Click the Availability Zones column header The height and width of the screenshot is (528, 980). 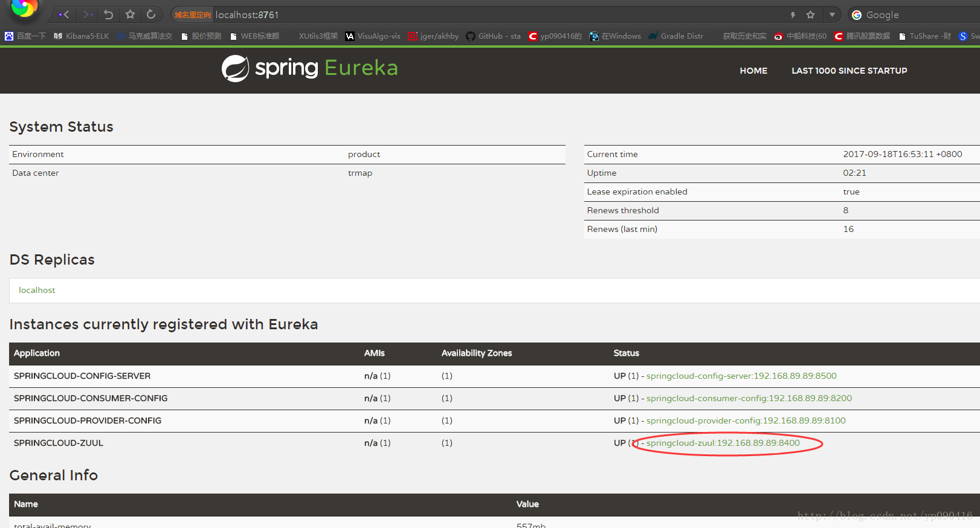pyautogui.click(x=477, y=353)
